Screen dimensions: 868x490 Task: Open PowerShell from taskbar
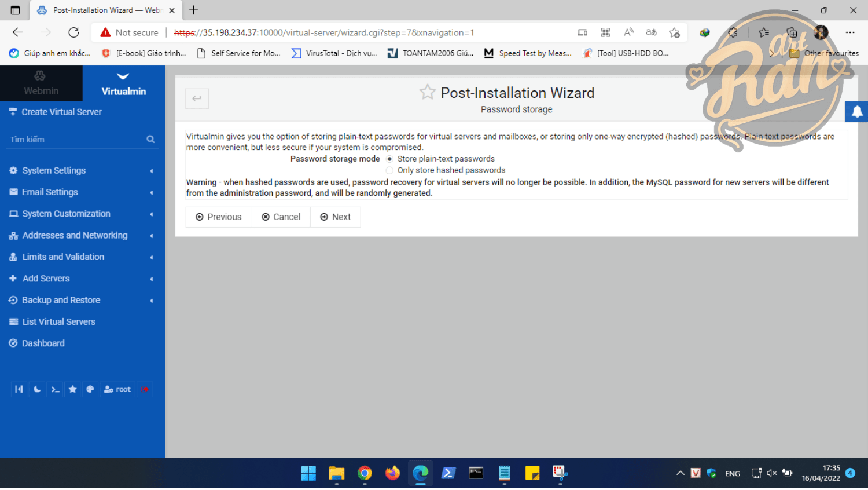(448, 474)
